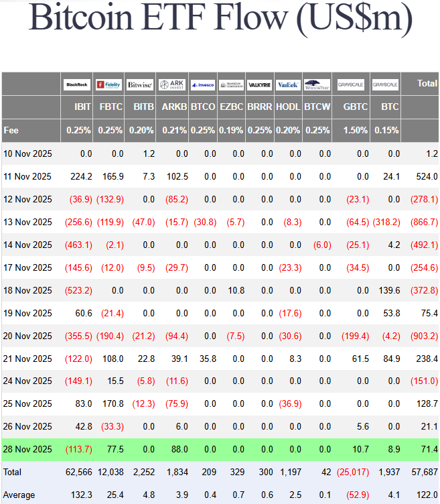Image resolution: width=440 pixels, height=504 pixels.
Task: Click the ARK Invest logo
Action: [172, 84]
